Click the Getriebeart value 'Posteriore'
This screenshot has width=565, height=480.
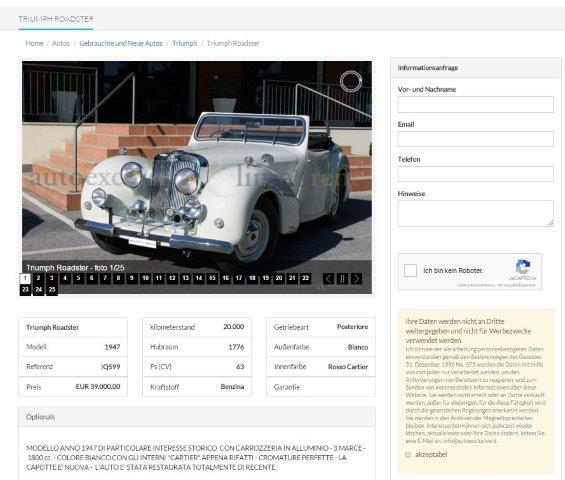pos(352,327)
